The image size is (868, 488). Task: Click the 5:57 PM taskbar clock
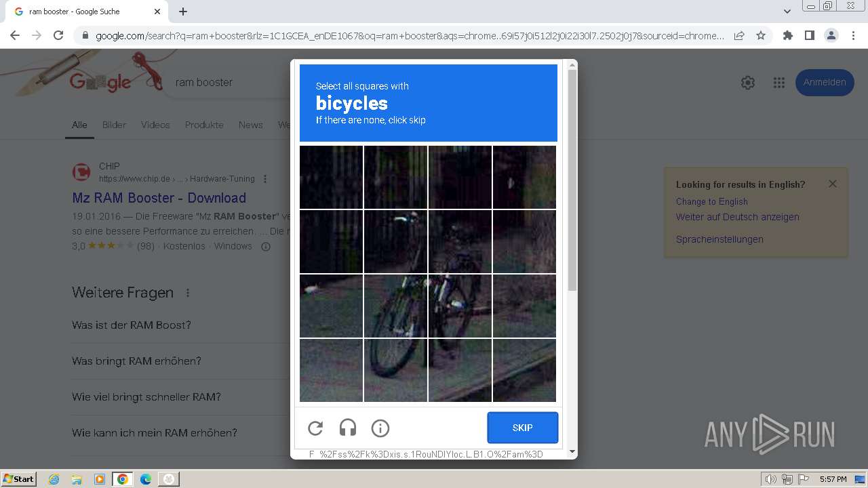[x=833, y=479]
